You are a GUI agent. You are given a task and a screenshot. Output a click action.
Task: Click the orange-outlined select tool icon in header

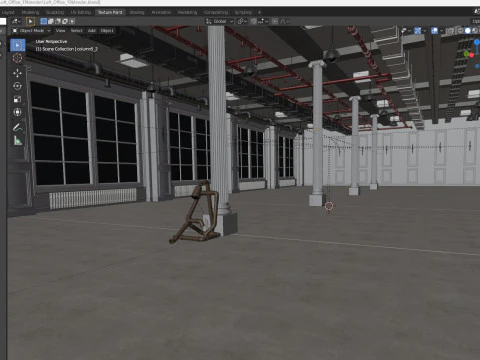click(x=30, y=22)
